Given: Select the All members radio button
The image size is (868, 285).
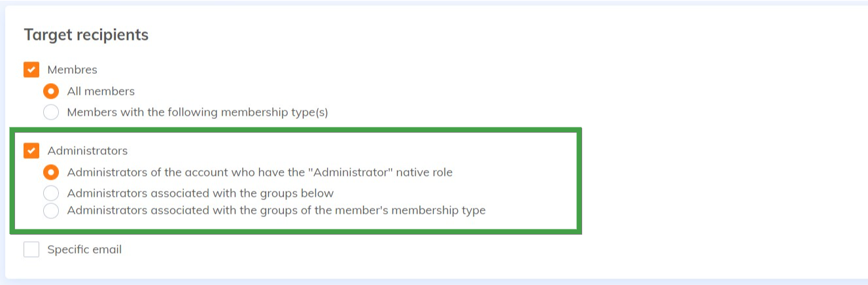Looking at the screenshot, I should pyautogui.click(x=51, y=92).
